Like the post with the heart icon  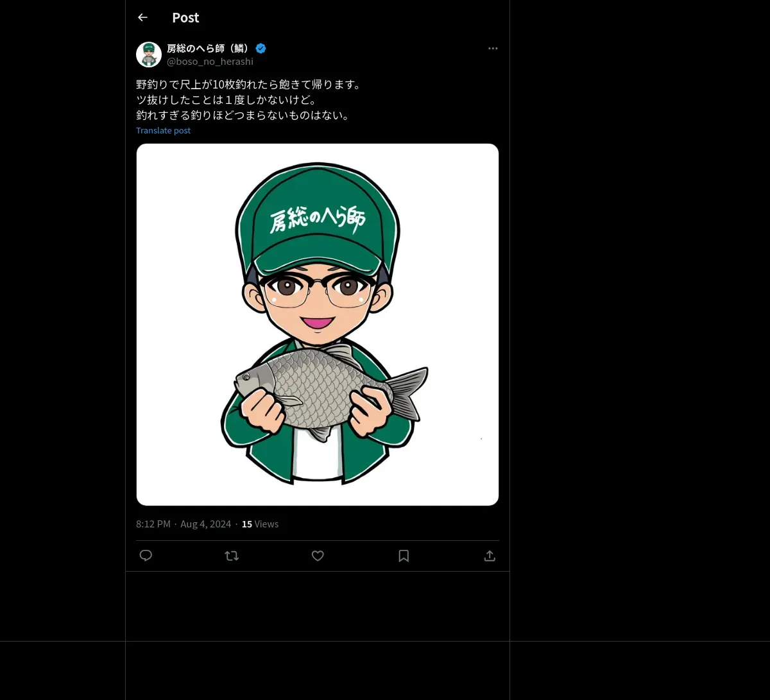(x=318, y=556)
